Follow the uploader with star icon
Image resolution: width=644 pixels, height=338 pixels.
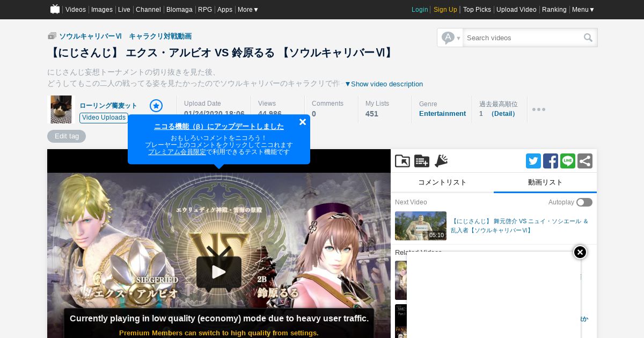pos(156,106)
